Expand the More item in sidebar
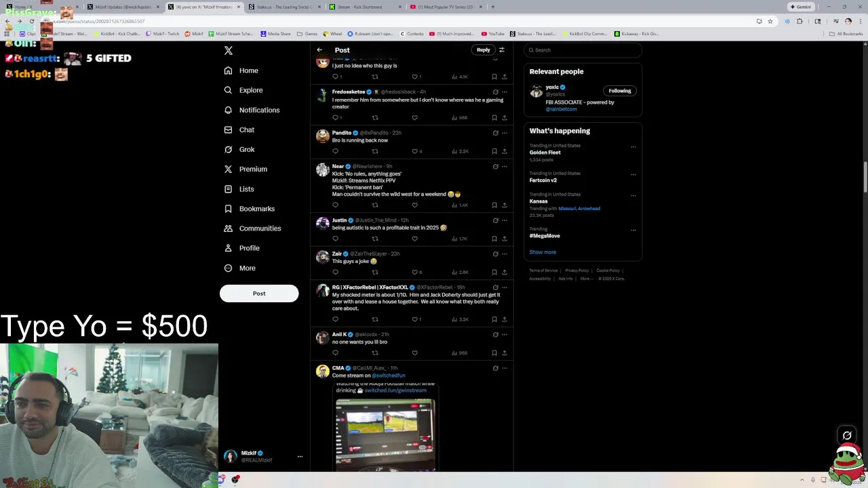868x488 pixels. coord(240,268)
